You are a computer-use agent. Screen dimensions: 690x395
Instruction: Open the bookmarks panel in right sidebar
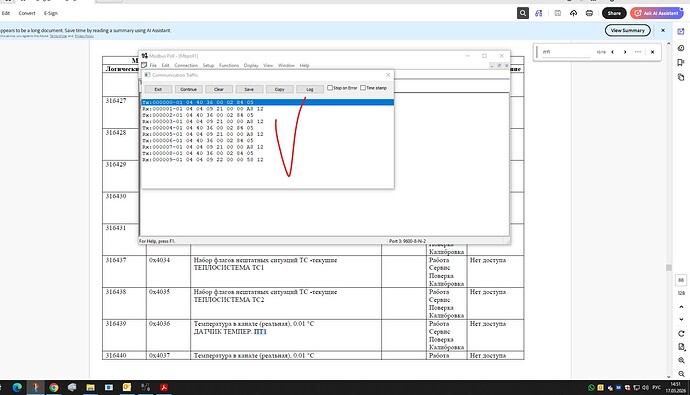point(681,62)
